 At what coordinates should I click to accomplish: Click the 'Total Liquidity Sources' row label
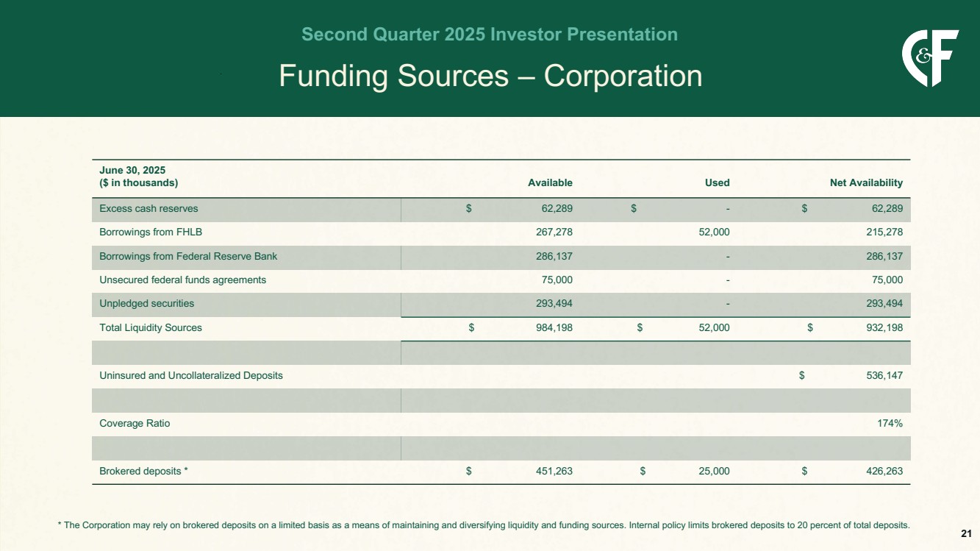pyautogui.click(x=151, y=328)
